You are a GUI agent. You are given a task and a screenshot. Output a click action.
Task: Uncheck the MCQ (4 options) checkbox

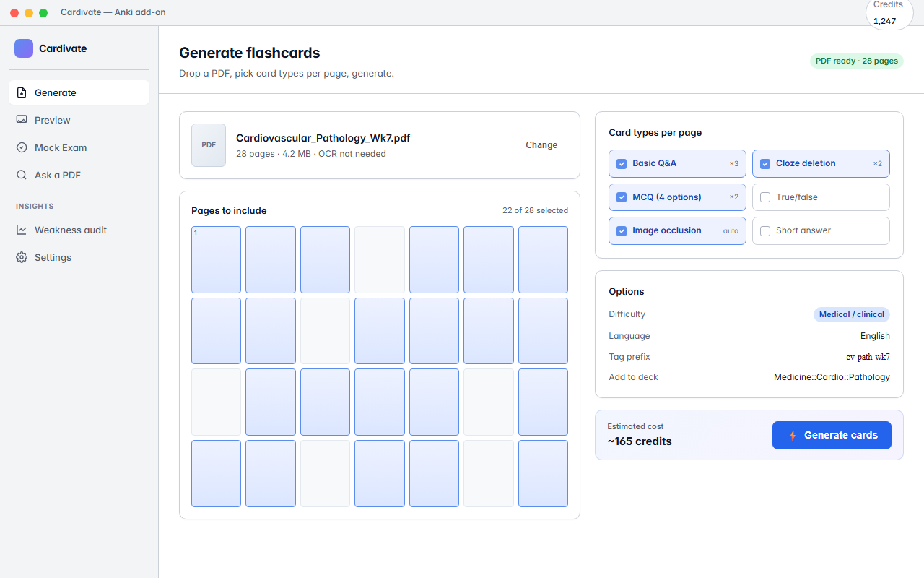(622, 197)
